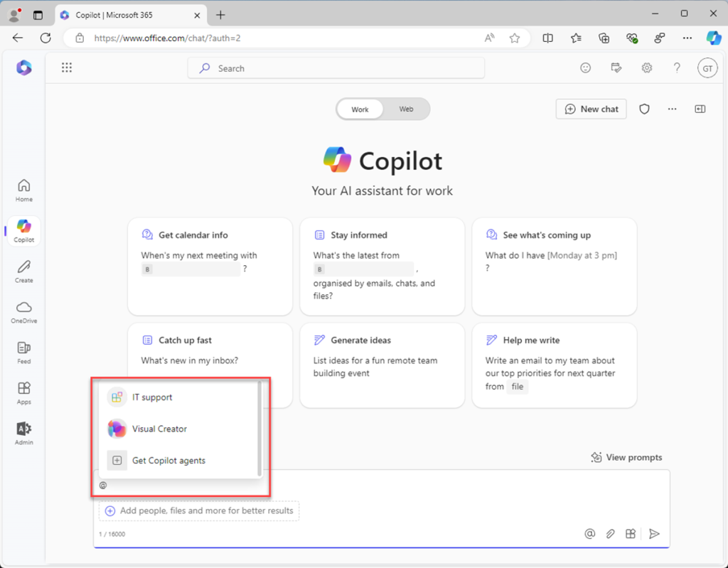Open the GT account profile menu
Viewport: 728px width, 568px height.
tap(707, 68)
